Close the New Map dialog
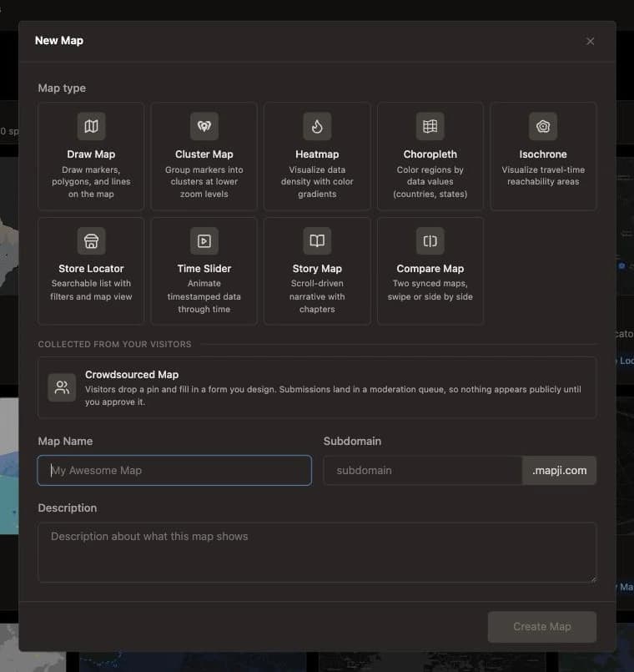The width and height of the screenshot is (634, 672). pos(590,41)
